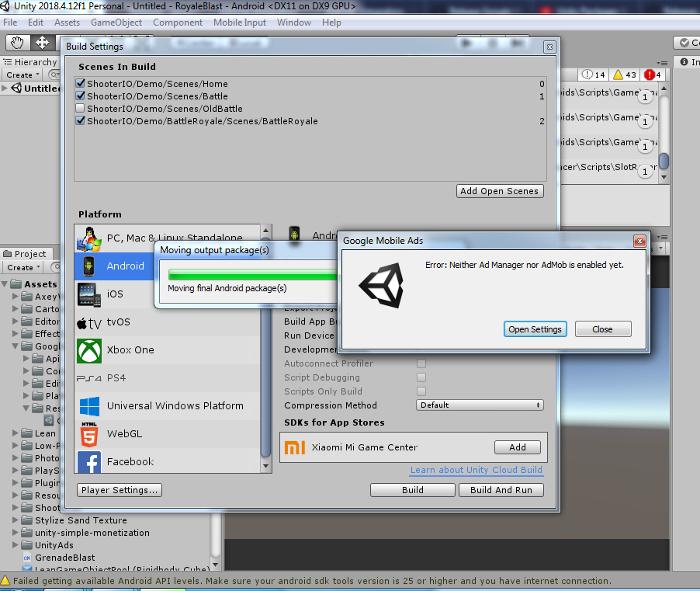This screenshot has height=591, width=700.
Task: Click the Add Open Scenes button
Action: point(500,191)
